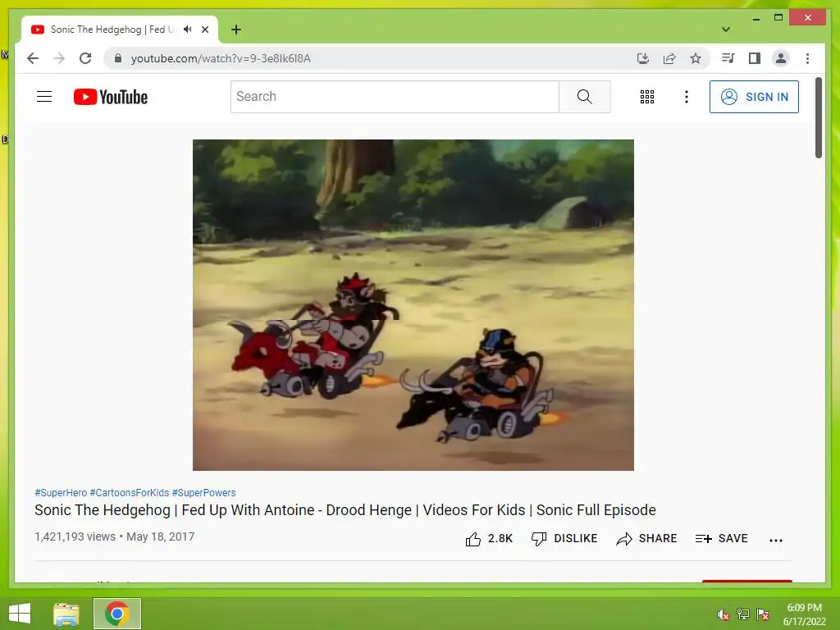840x630 pixels.
Task: Open the Chrome side panel
Action: pyautogui.click(x=755, y=58)
